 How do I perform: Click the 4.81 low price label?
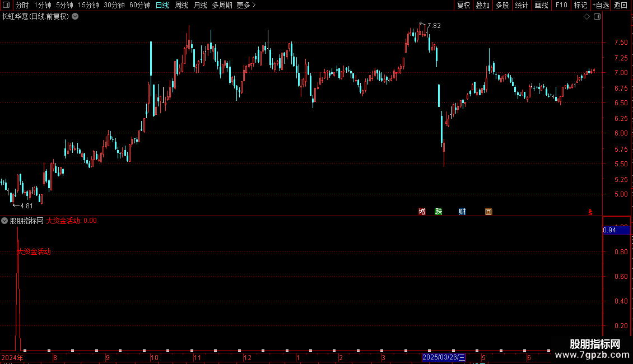point(26,206)
